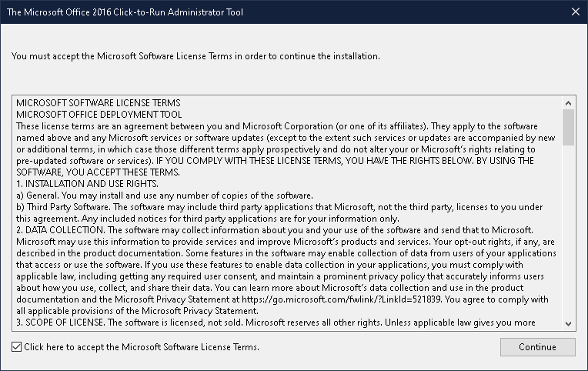Click the license scrollbar down arrow
588x371 pixels.
point(569,324)
